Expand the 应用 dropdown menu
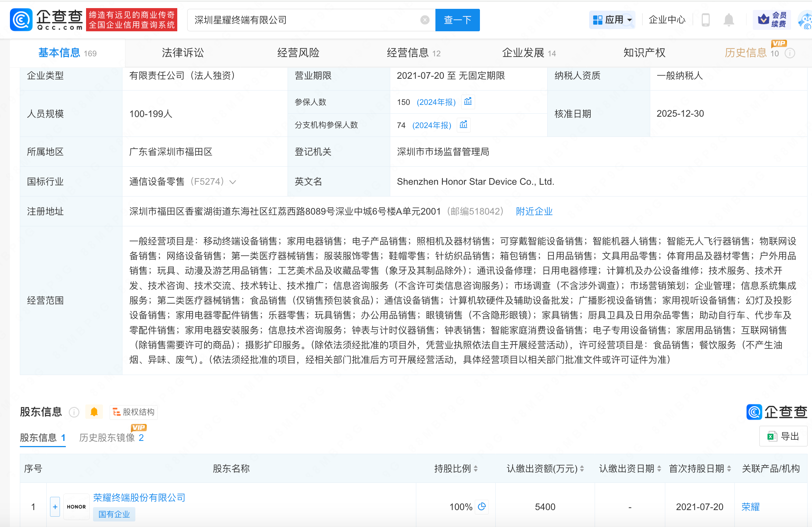This screenshot has width=812, height=527. click(612, 20)
